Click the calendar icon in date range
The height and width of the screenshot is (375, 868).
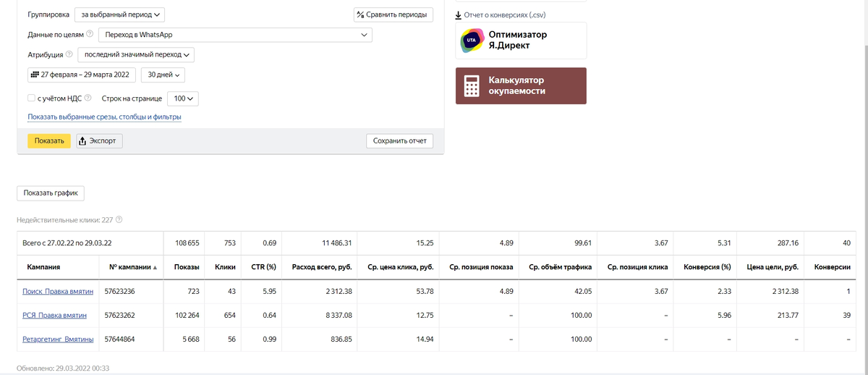pos(34,75)
